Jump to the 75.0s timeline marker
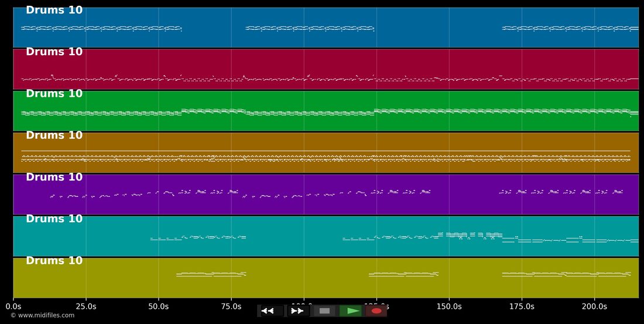 [x=231, y=306]
